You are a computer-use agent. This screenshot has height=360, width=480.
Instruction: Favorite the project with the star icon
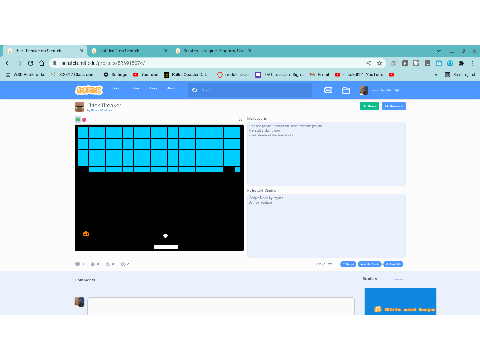point(93,264)
